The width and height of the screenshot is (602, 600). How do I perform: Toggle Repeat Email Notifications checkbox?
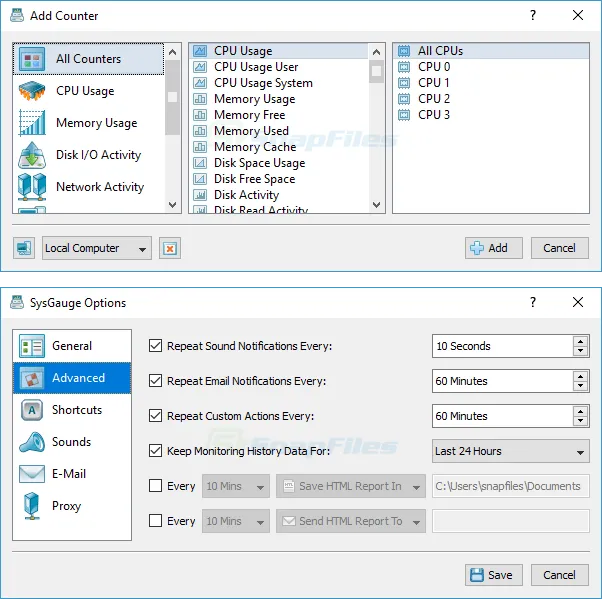click(x=155, y=381)
